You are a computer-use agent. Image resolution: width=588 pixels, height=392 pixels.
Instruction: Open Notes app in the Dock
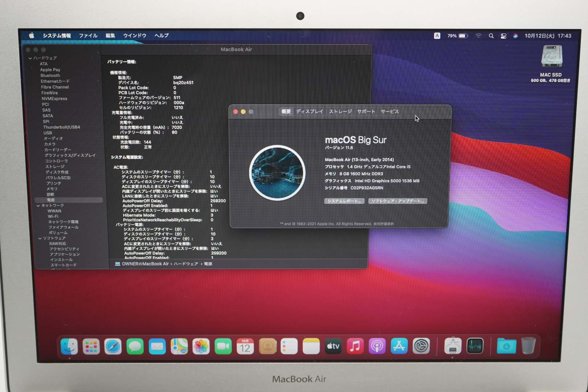click(x=311, y=346)
